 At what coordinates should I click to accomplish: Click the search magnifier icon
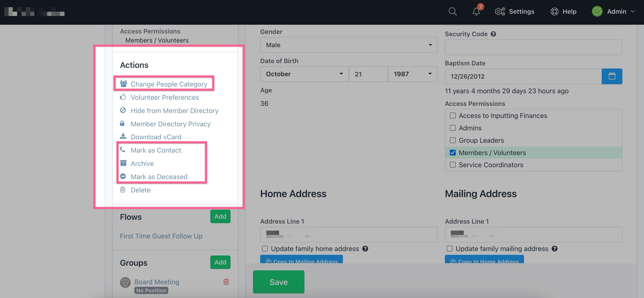[452, 11]
